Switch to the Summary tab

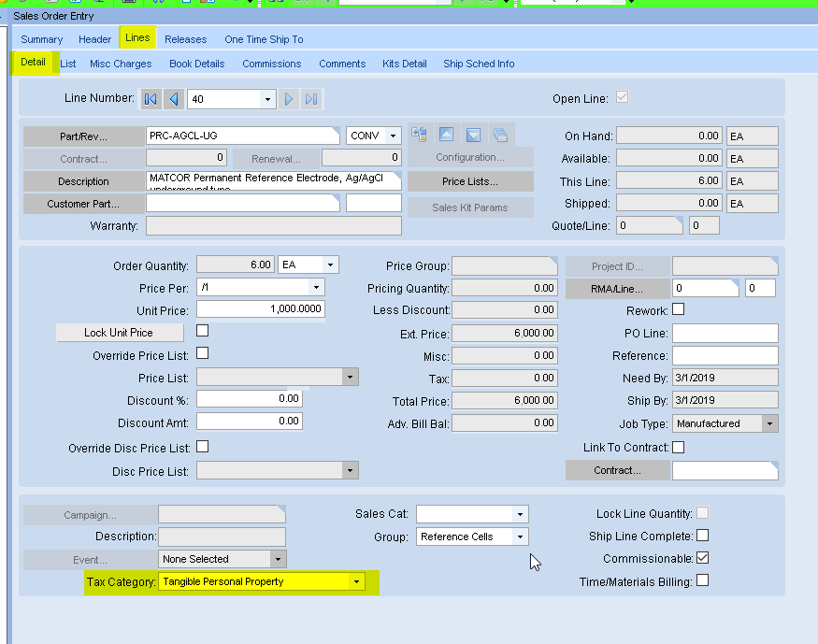[x=42, y=39]
